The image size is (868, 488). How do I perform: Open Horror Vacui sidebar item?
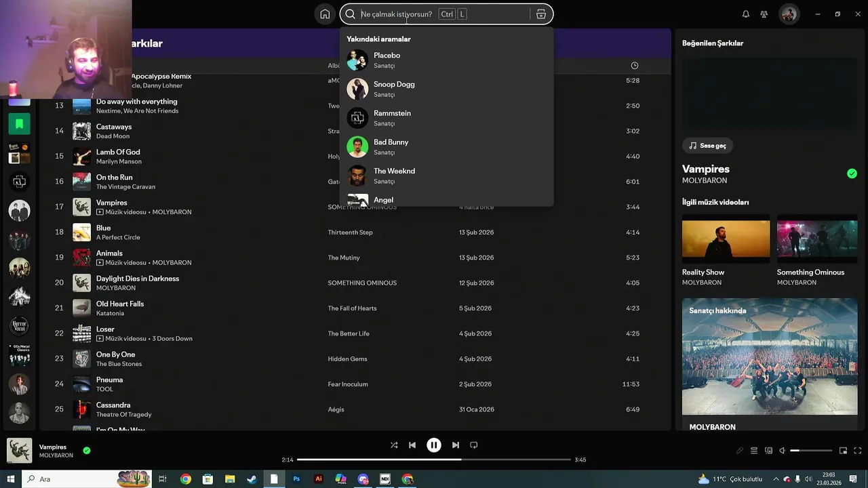(x=19, y=326)
